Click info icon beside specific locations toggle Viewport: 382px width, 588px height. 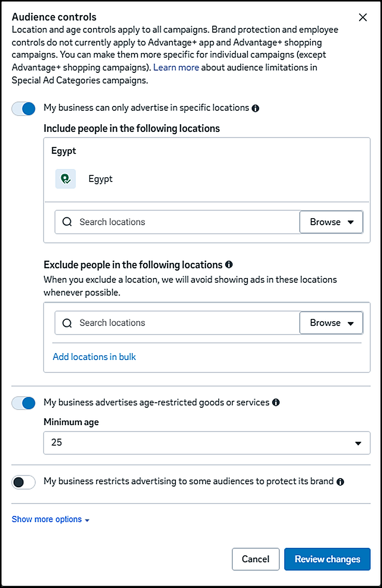pos(255,108)
